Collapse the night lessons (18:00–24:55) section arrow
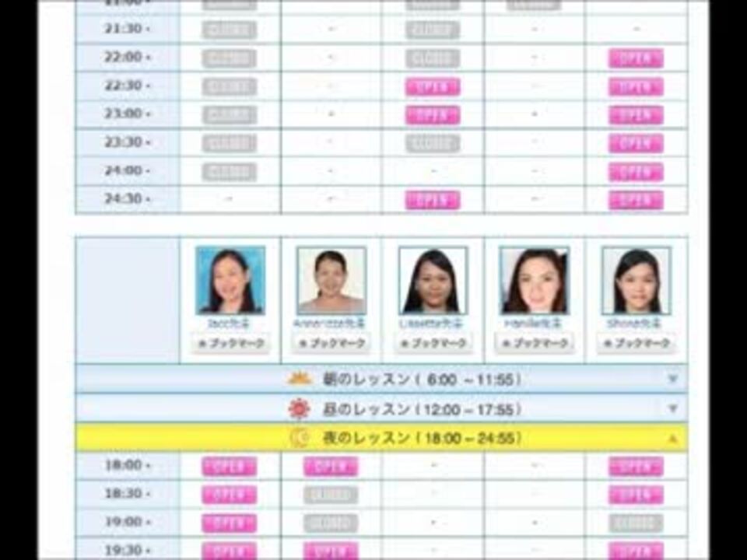 pos(672,438)
